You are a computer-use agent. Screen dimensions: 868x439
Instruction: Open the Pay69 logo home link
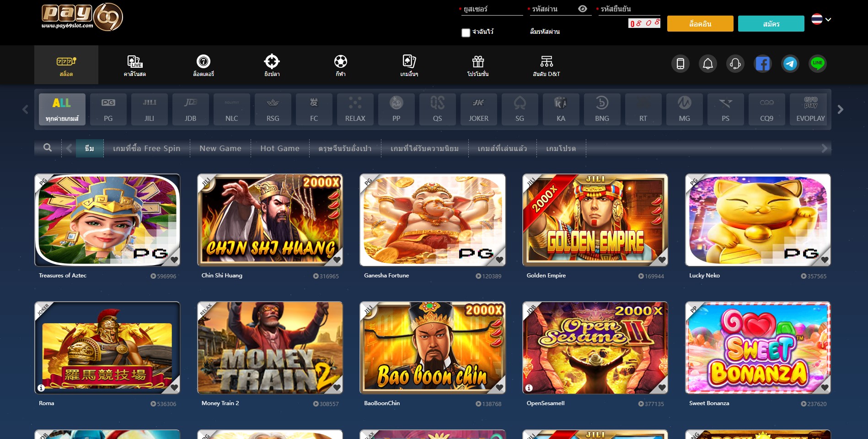click(82, 17)
